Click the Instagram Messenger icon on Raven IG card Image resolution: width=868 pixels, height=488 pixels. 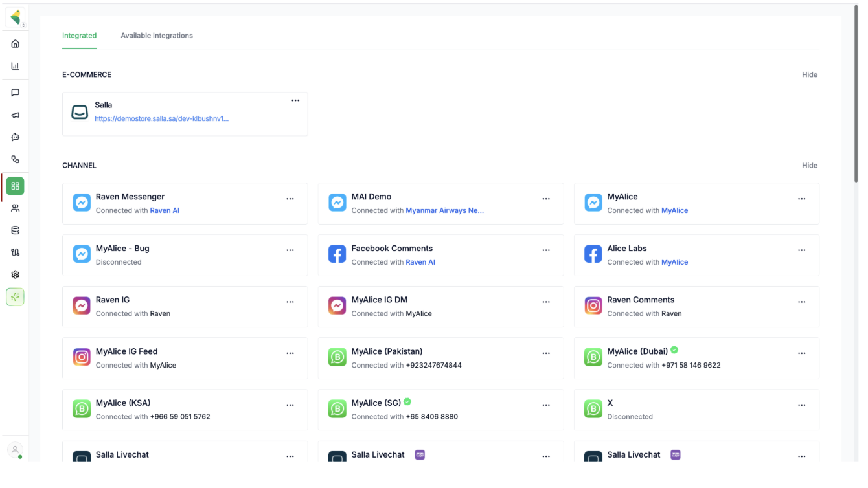82,305
